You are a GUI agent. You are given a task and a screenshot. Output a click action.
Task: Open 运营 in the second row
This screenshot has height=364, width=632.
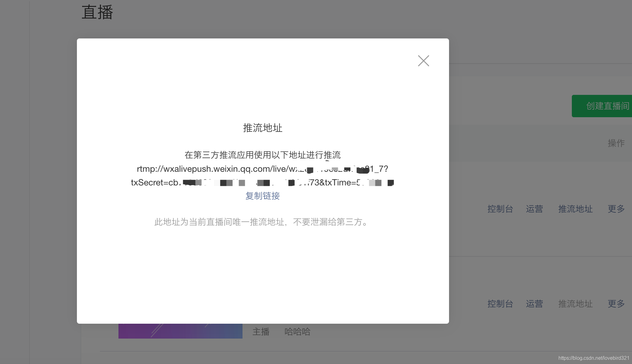coord(534,304)
